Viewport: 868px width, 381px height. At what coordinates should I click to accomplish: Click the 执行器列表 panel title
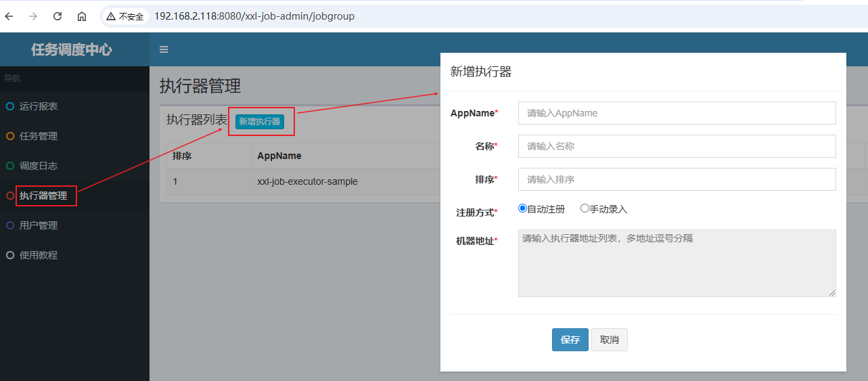coord(197,120)
